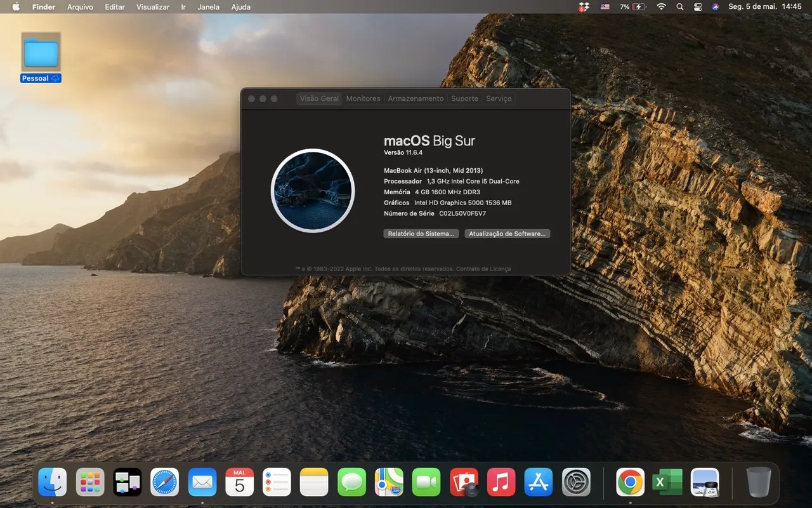Open the Notes app in the Dock
This screenshot has height=508, width=812.
tap(314, 482)
